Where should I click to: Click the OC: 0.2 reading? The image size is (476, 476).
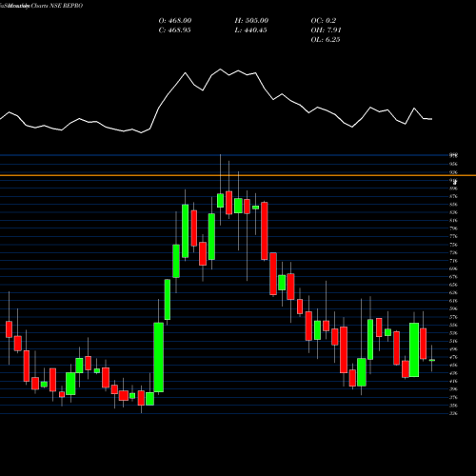tap(323, 21)
